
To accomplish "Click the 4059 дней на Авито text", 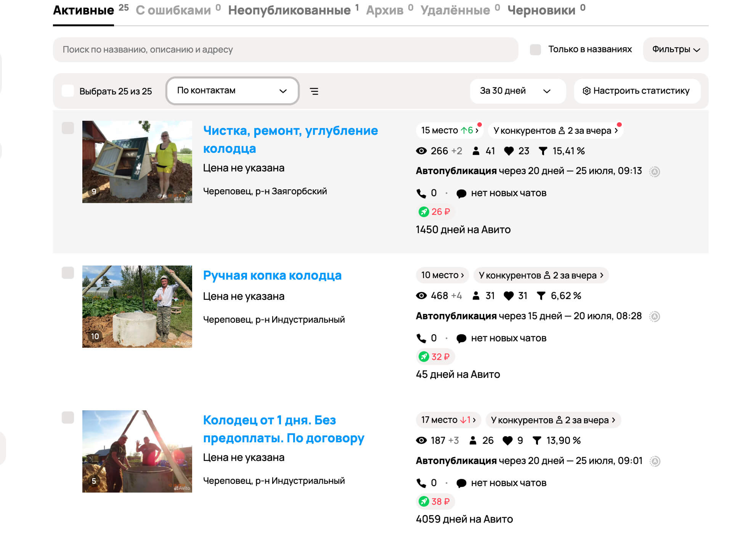I will click(464, 519).
